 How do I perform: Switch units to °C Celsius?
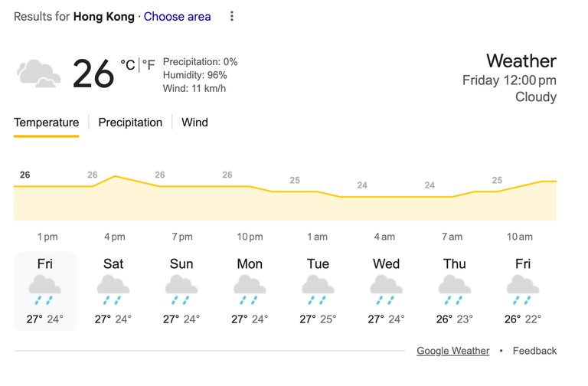(128, 65)
